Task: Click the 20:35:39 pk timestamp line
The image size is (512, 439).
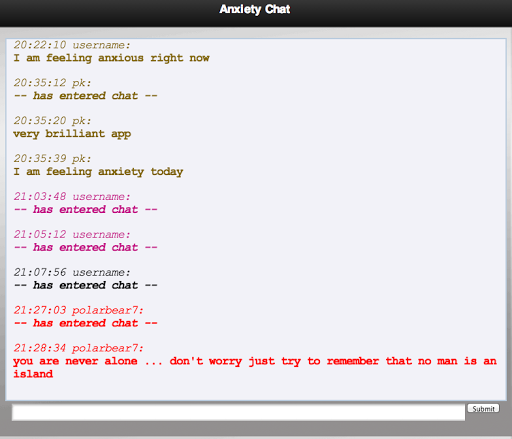Action: point(52,159)
